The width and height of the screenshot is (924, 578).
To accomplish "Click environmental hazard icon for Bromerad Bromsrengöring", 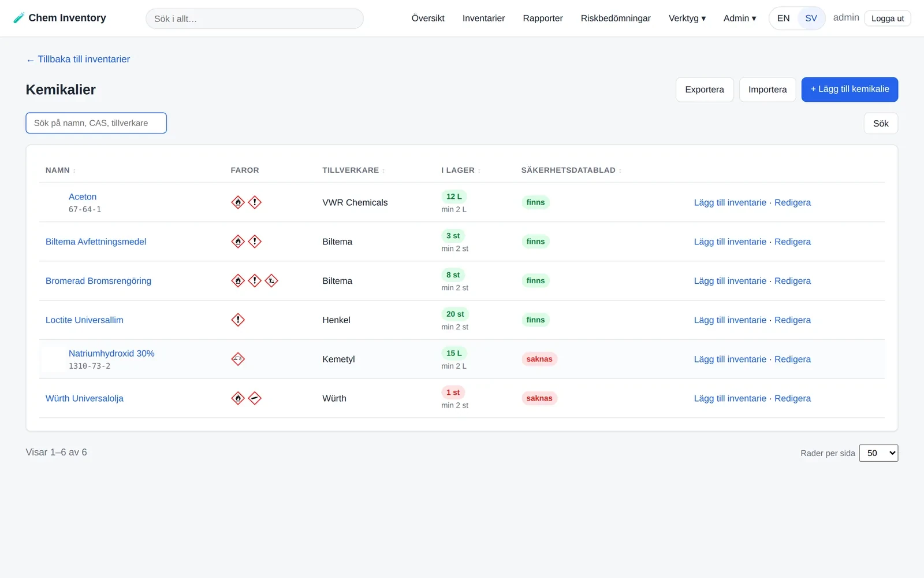I will pos(271,281).
